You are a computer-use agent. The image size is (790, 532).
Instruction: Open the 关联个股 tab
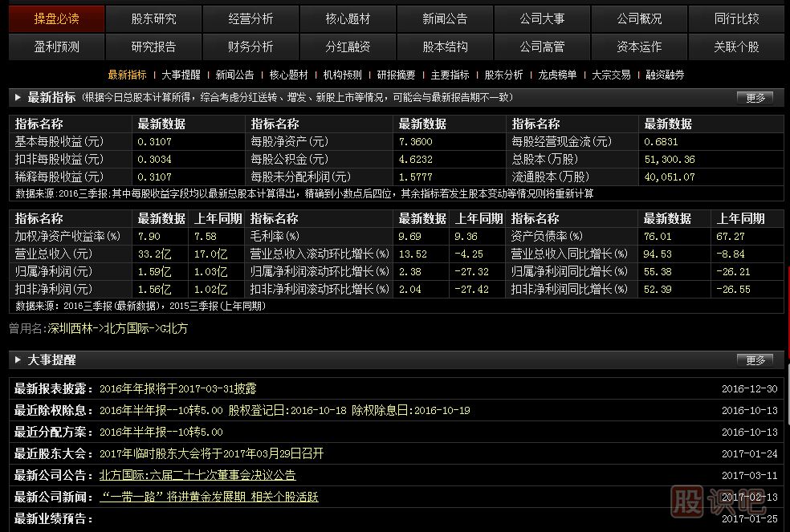pos(736,47)
